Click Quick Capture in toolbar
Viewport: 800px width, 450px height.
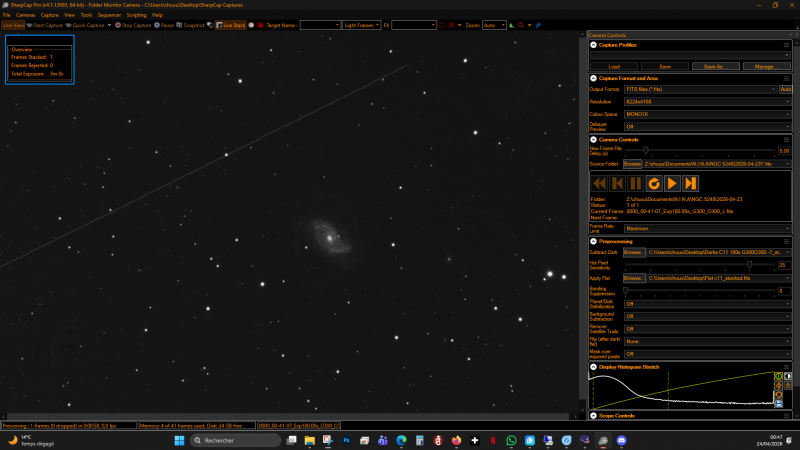pos(85,25)
